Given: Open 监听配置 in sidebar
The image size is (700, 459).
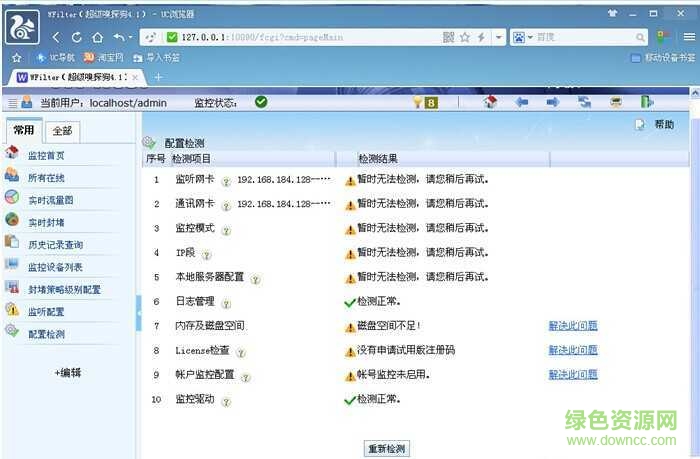Looking at the screenshot, I should coord(46,312).
